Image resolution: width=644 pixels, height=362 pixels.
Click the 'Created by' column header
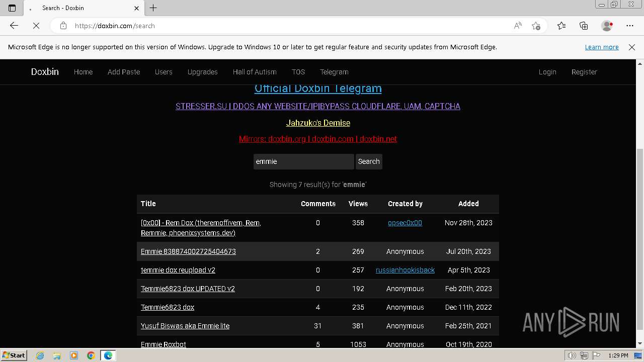pos(405,204)
